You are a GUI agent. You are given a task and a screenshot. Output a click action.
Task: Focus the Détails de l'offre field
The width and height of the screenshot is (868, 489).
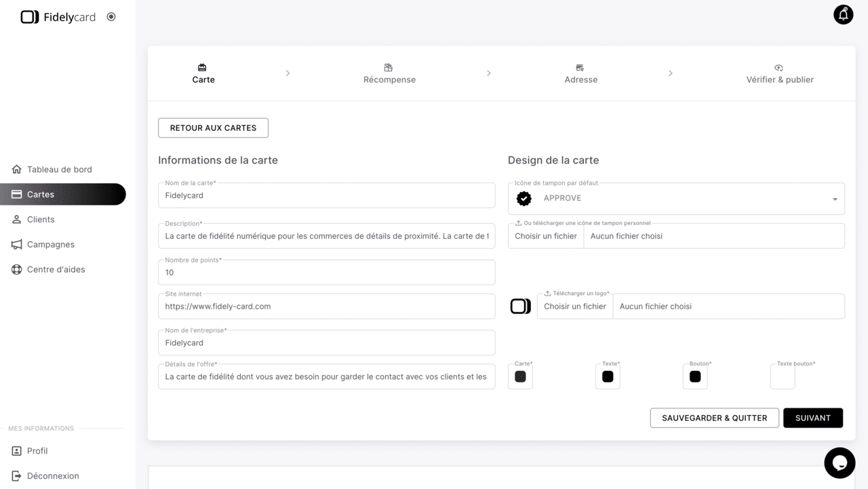(x=327, y=376)
